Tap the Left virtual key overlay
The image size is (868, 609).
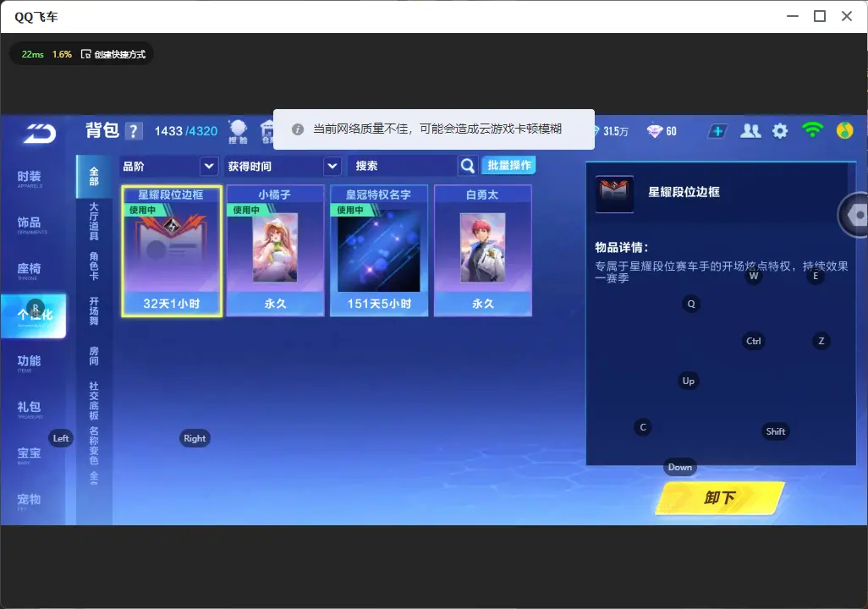61,438
